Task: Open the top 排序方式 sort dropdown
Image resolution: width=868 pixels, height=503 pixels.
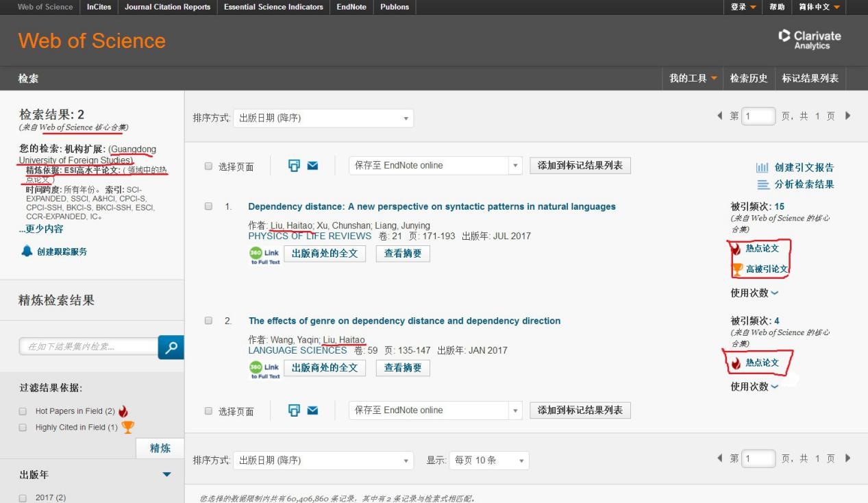Action: coord(323,118)
